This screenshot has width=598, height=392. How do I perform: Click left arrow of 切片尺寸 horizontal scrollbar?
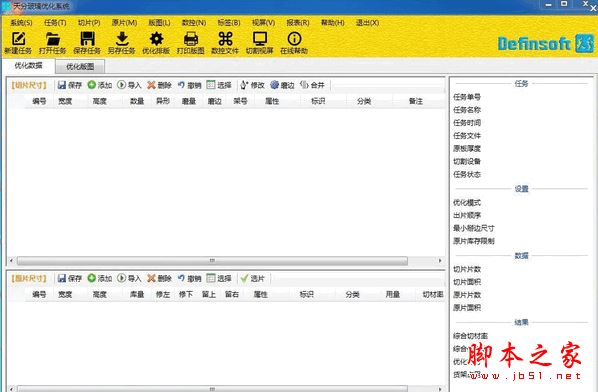coord(11,261)
